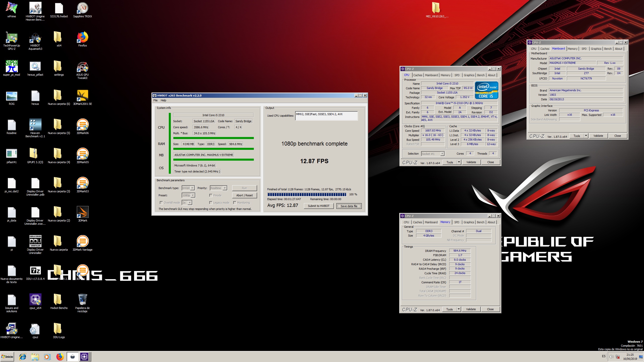Switch to SPD tab in CPU-Z Mainboard window
644x362 pixels.
584,49
